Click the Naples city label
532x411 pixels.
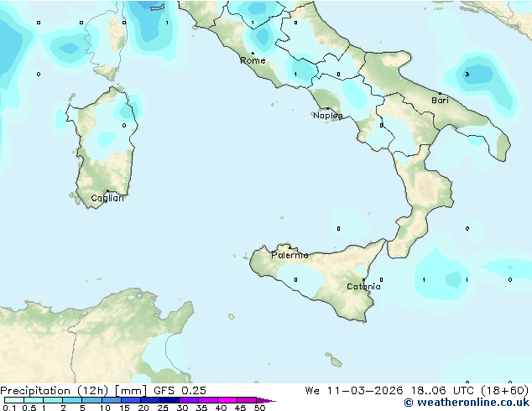[328, 116]
